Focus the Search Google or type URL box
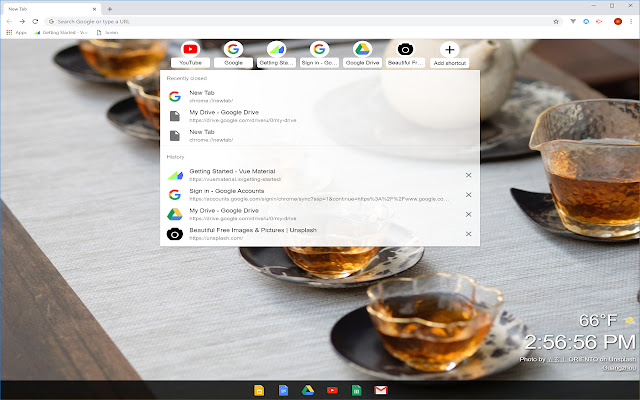The width and height of the screenshot is (640, 400). [303, 21]
